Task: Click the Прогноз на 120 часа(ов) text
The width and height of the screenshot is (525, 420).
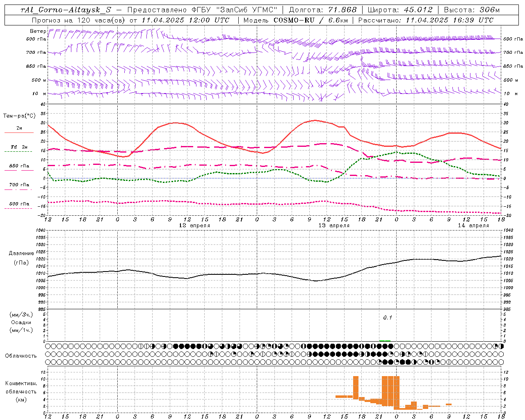Action: [x=78, y=20]
